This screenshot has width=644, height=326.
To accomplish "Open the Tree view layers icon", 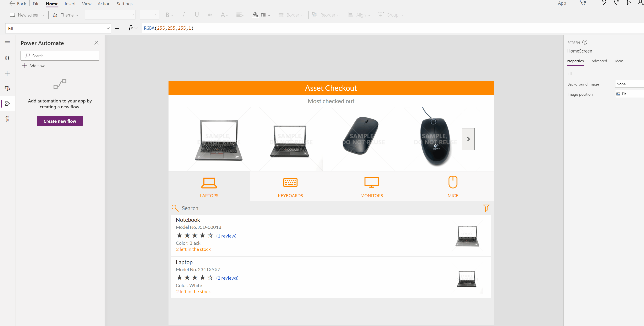I will coord(7,58).
